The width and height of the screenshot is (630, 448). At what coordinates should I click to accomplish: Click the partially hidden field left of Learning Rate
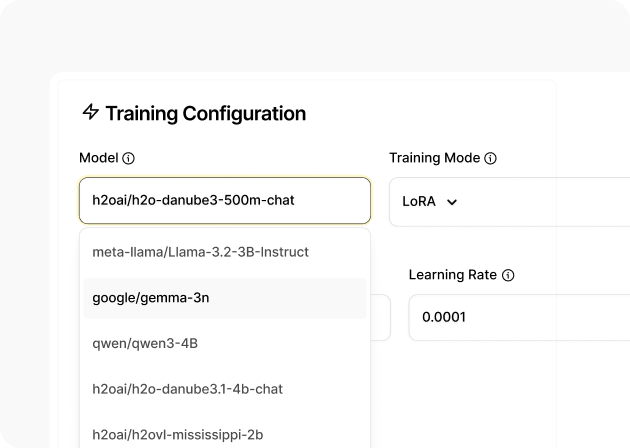tap(380, 317)
